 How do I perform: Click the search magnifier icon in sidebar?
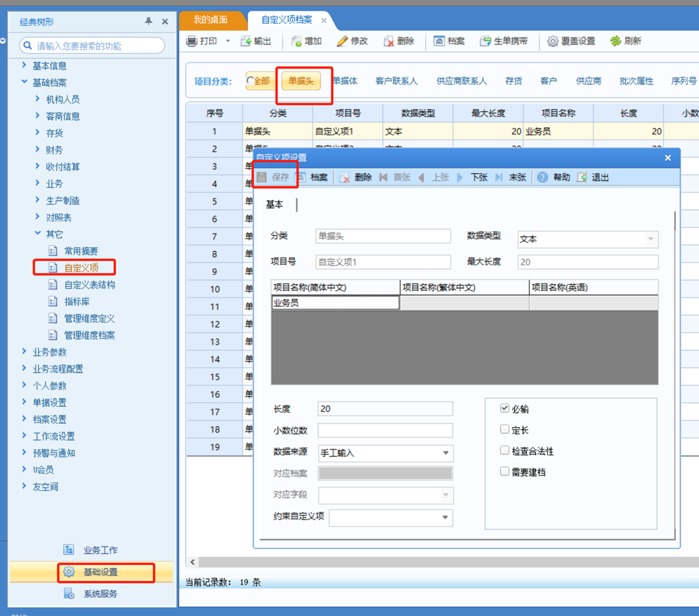pos(28,45)
